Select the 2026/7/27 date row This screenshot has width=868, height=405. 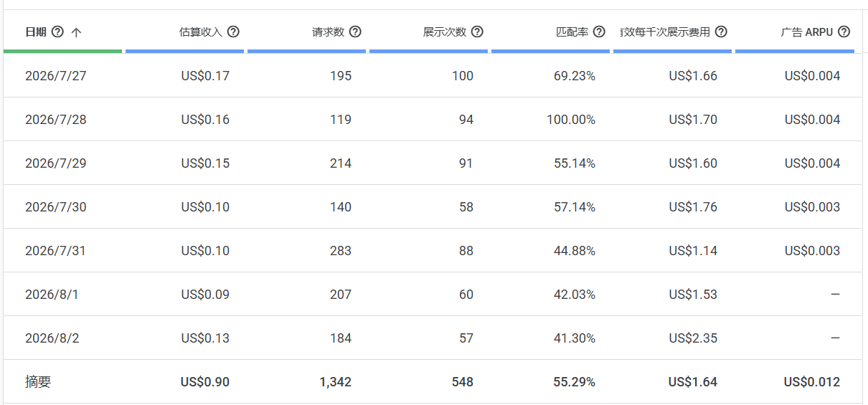tap(433, 75)
